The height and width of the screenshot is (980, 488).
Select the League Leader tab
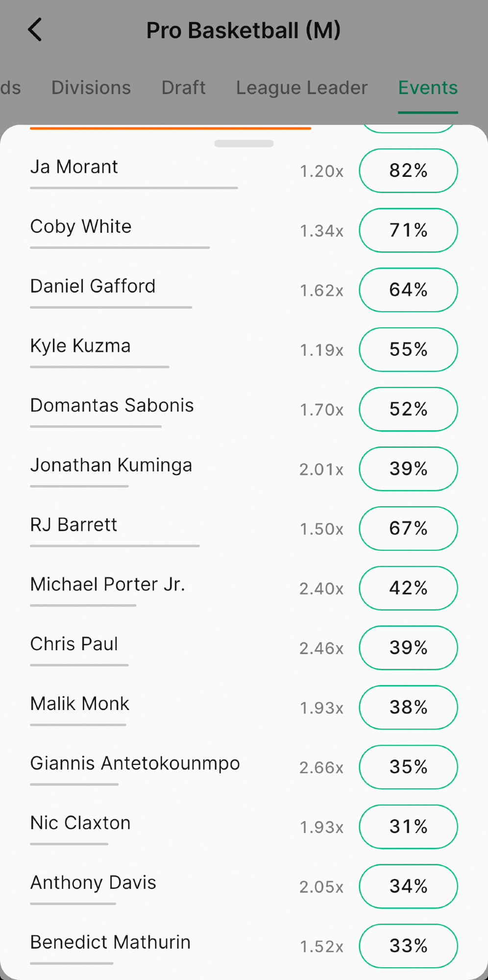302,88
